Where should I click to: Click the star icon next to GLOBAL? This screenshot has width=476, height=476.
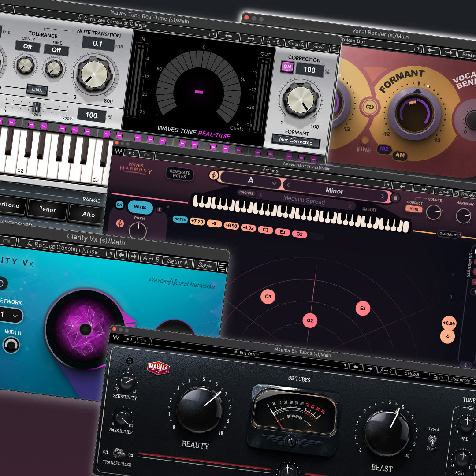click(x=460, y=235)
